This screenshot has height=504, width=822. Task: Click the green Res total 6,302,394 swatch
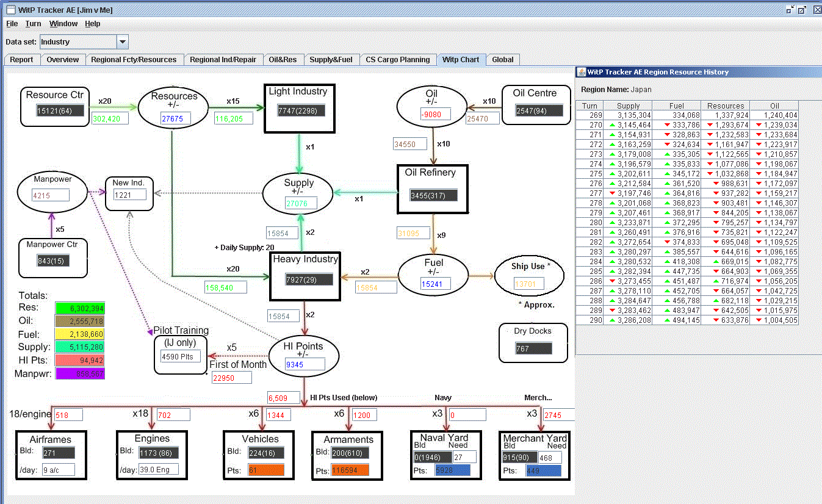click(80, 308)
